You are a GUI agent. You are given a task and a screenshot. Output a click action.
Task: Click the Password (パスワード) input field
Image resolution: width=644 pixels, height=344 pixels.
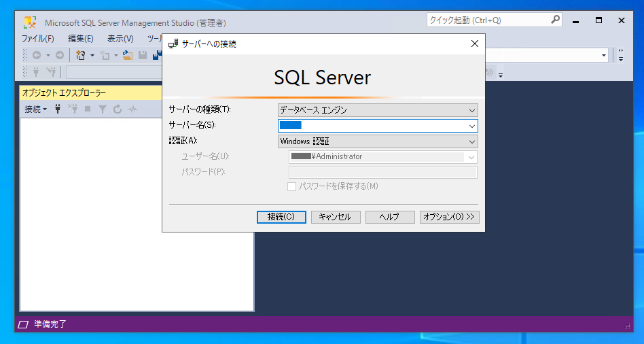pyautogui.click(x=383, y=172)
